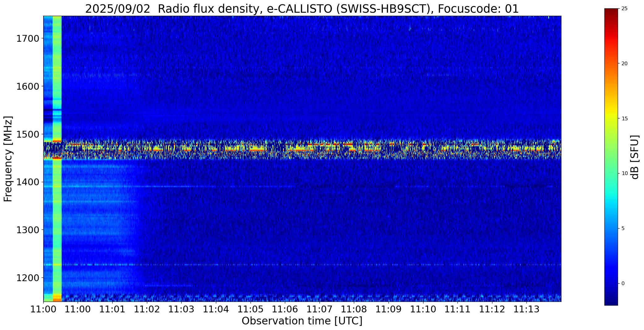Select the 11:10 time tick label

pos(423,309)
